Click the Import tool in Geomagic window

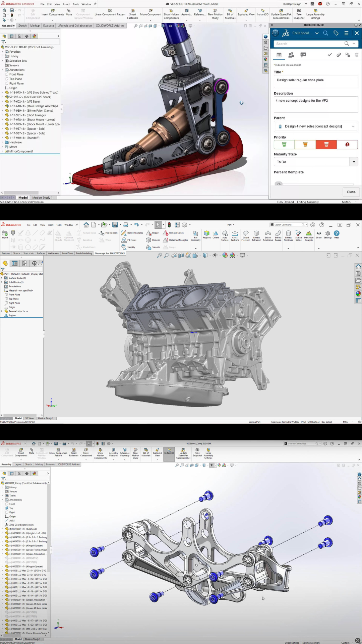tap(5, 235)
